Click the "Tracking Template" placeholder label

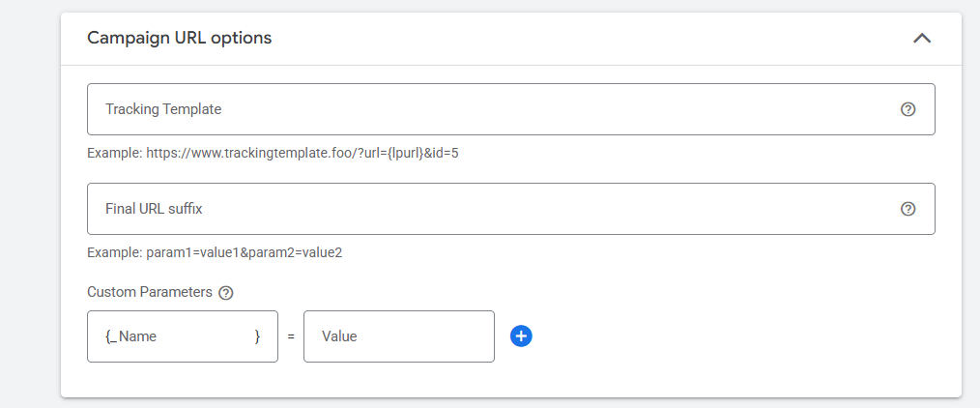(163, 109)
